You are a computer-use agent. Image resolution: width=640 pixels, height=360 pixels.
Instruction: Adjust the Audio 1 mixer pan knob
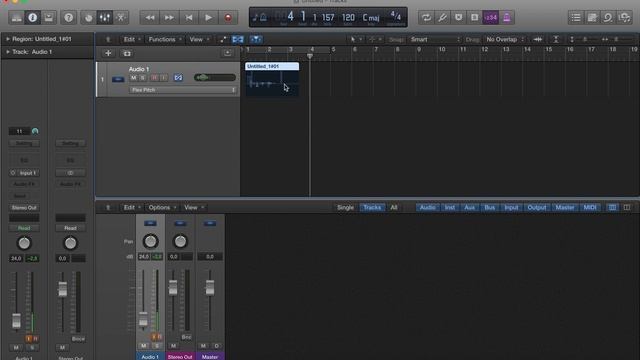[x=151, y=241]
